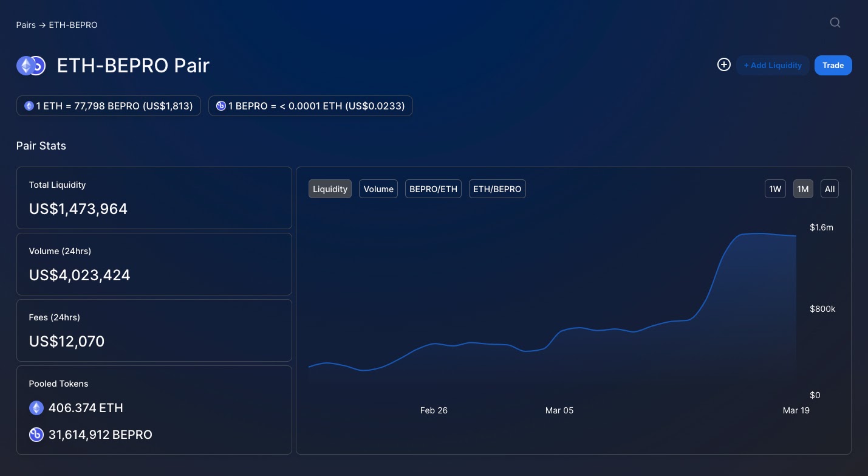This screenshot has width=868, height=476.
Task: Open the search magnifier icon
Action: (x=835, y=23)
